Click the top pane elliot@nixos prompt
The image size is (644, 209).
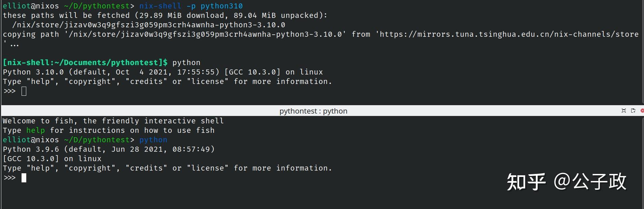31,6
